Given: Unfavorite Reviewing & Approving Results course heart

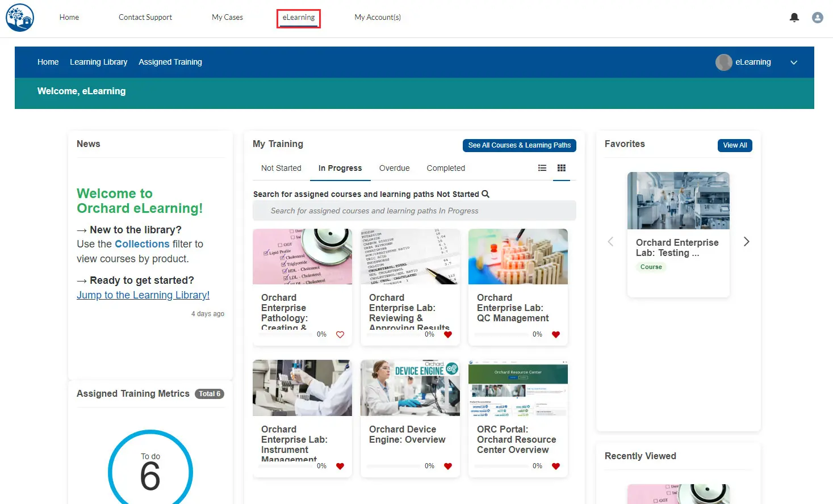Looking at the screenshot, I should click(448, 335).
